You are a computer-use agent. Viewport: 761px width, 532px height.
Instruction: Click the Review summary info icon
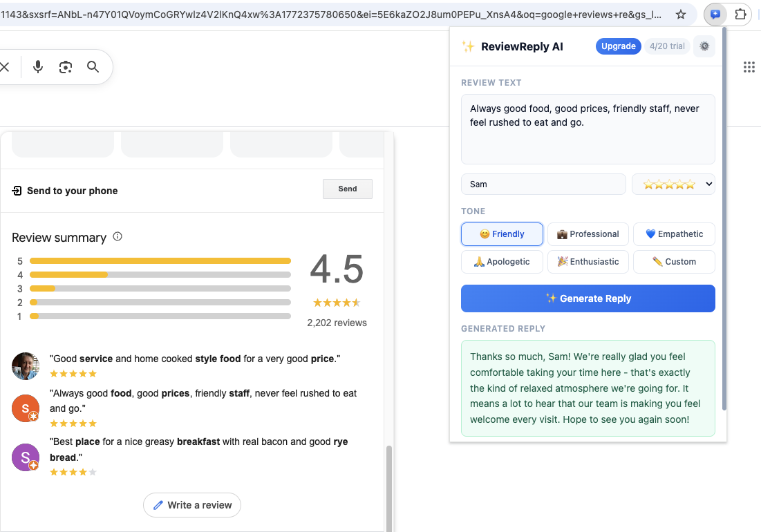click(118, 236)
